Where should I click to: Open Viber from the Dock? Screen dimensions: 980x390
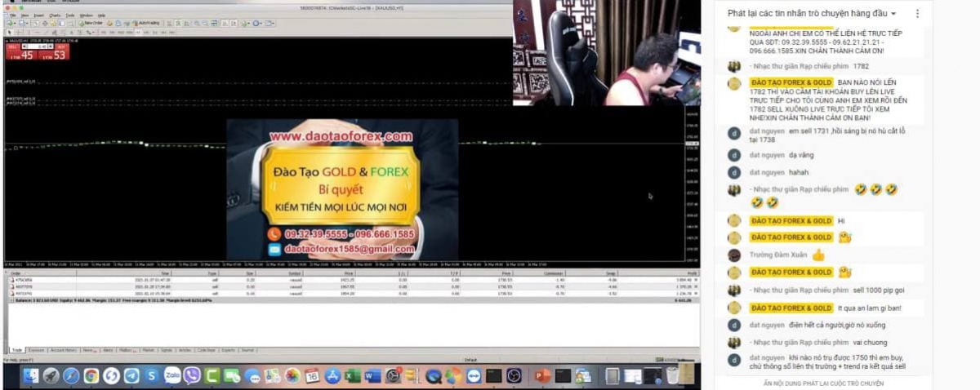[192, 376]
